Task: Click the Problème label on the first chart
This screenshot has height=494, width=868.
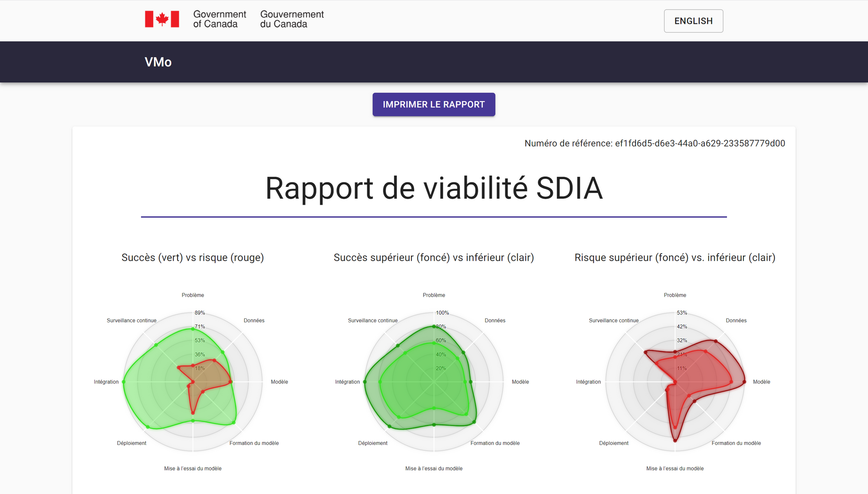Action: pos(193,295)
